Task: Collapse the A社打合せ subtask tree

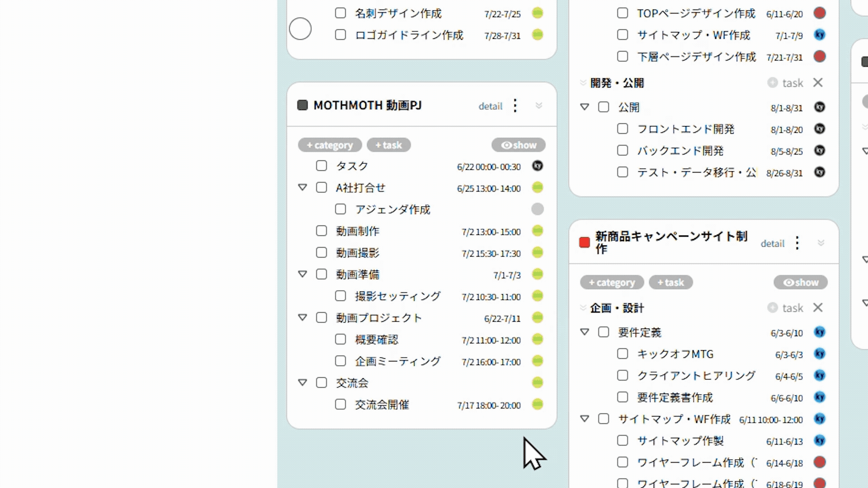Action: (x=302, y=188)
